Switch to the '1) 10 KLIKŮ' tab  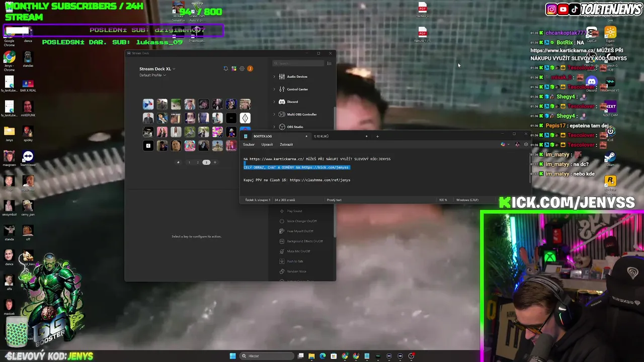click(340, 136)
